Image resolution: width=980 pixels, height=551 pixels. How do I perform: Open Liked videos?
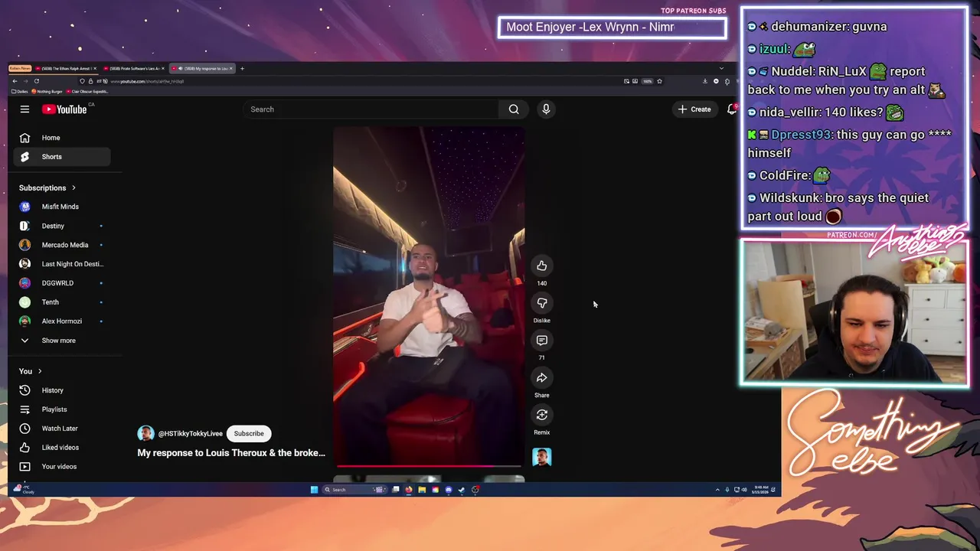(61, 448)
